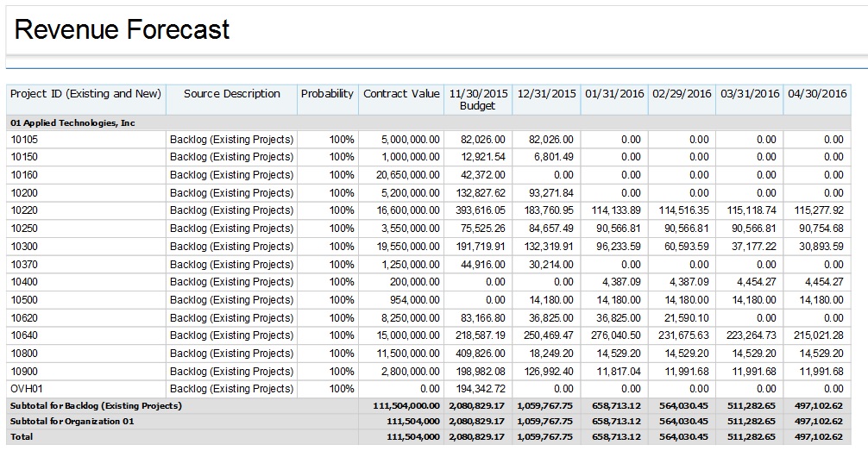The height and width of the screenshot is (476, 868).
Task: Select Subtotal for Backlog (Existing Projects) row label
Action: pos(96,405)
